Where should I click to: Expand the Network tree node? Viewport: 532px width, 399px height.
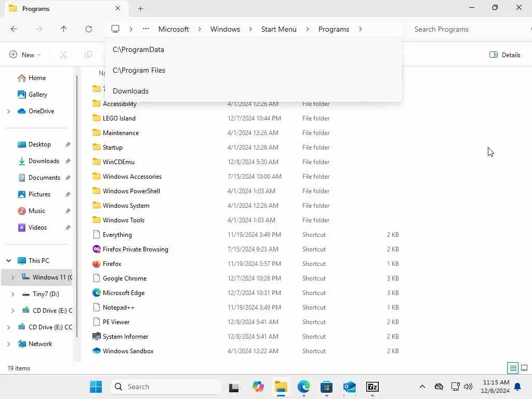8,344
